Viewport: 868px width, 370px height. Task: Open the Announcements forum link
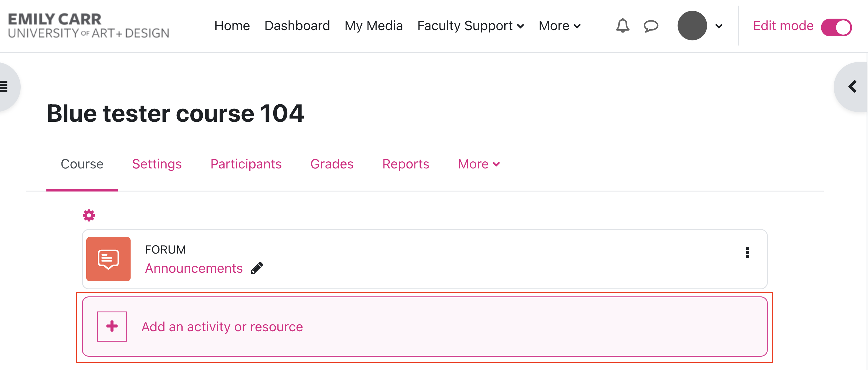point(194,268)
